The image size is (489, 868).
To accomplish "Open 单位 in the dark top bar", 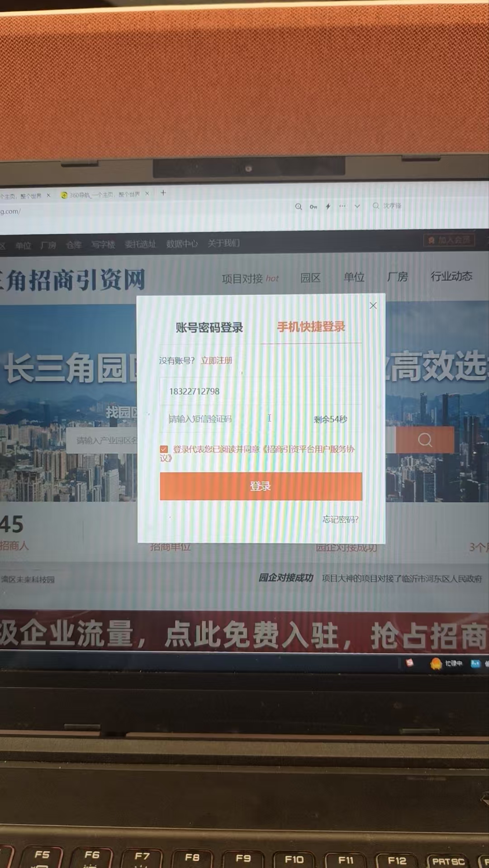I will click(23, 245).
